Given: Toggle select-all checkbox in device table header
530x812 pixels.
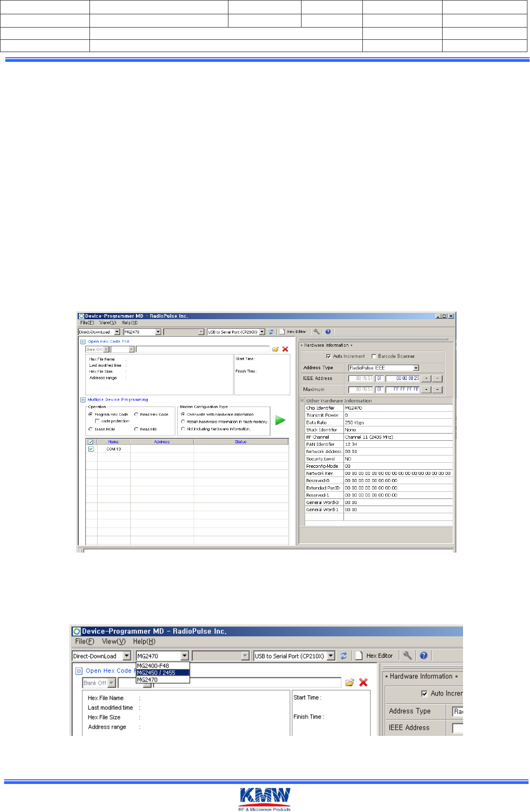Looking at the screenshot, I should click(x=91, y=442).
